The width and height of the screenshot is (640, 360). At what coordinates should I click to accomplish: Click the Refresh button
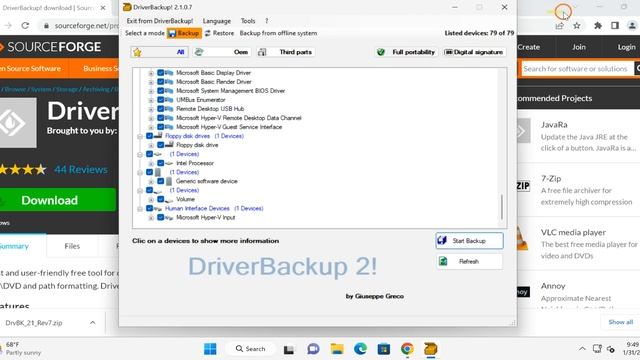[x=469, y=261]
